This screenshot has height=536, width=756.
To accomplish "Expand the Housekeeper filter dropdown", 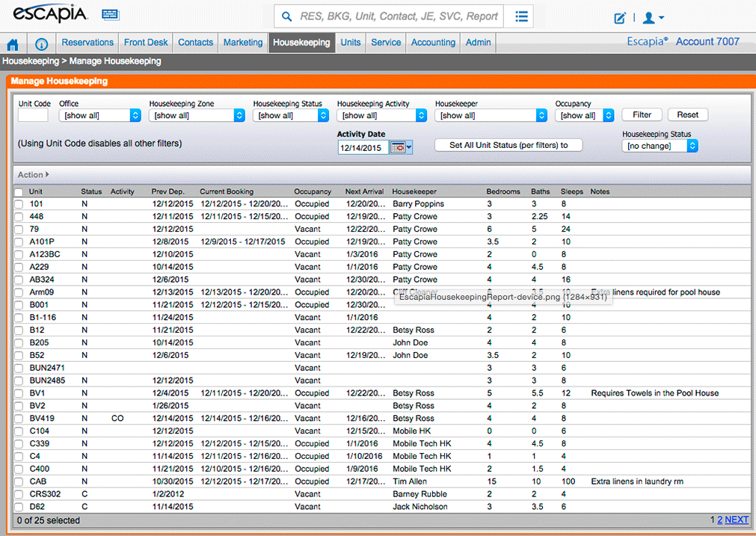I will click(x=491, y=115).
